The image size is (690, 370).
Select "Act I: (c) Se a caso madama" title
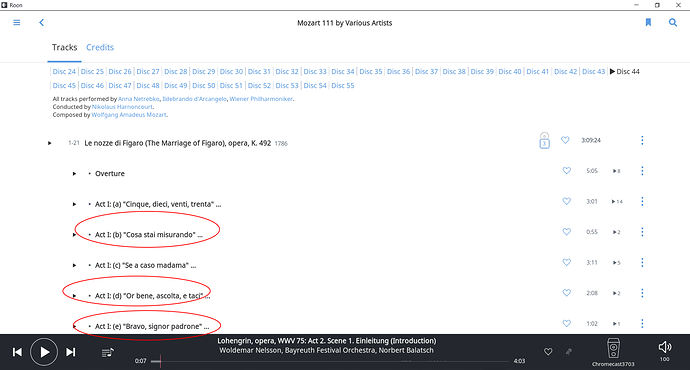click(146, 265)
